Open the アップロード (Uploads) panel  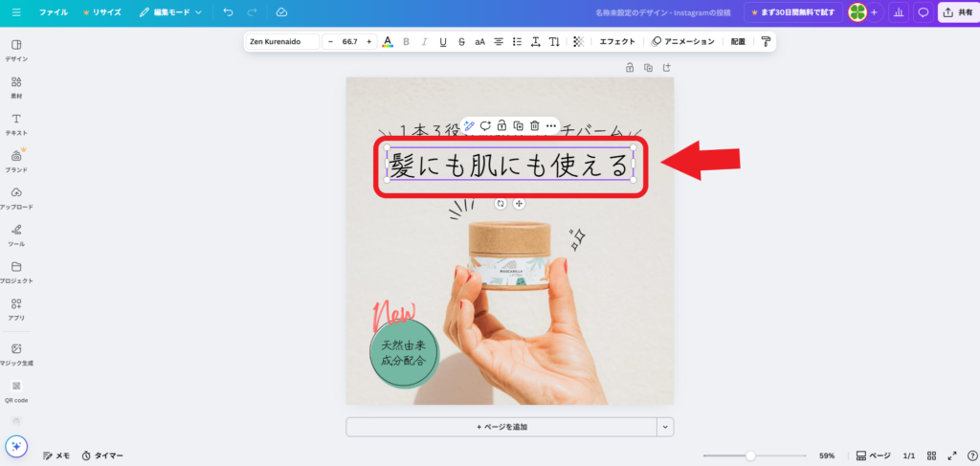pyautogui.click(x=16, y=196)
